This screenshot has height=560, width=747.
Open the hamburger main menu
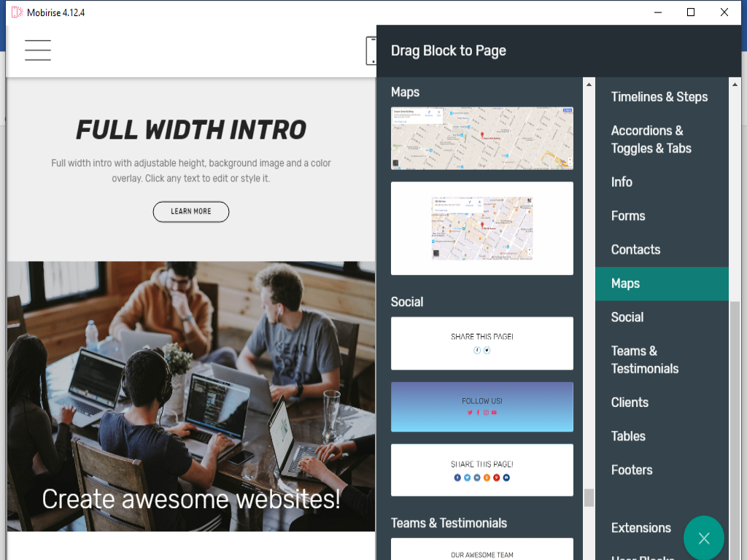click(x=38, y=50)
